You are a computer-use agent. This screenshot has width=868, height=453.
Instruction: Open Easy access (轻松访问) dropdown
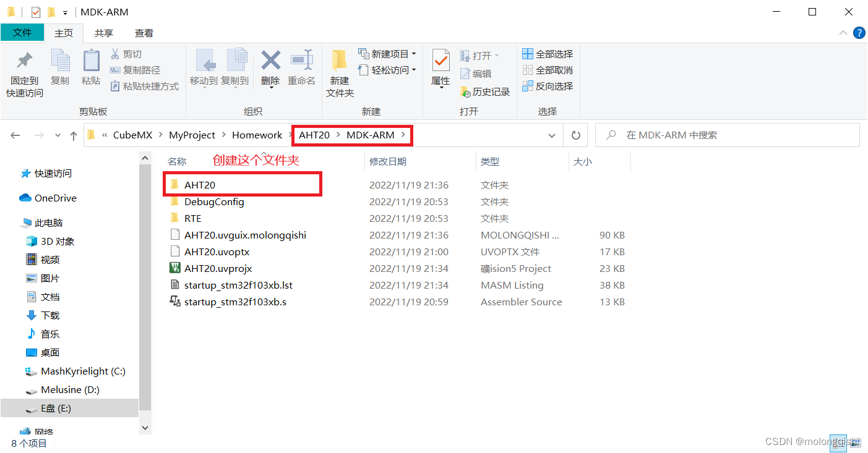coord(387,70)
